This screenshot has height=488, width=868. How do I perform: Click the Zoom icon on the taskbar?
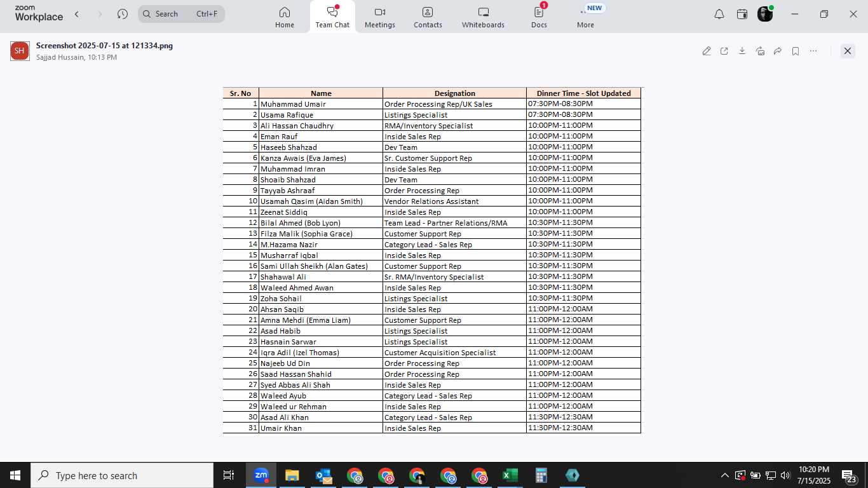point(261,475)
